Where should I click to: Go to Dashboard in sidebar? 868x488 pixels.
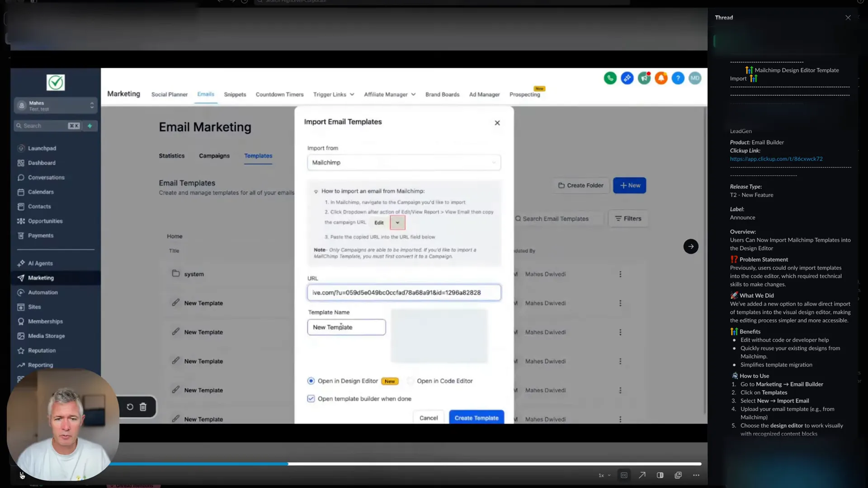click(42, 163)
